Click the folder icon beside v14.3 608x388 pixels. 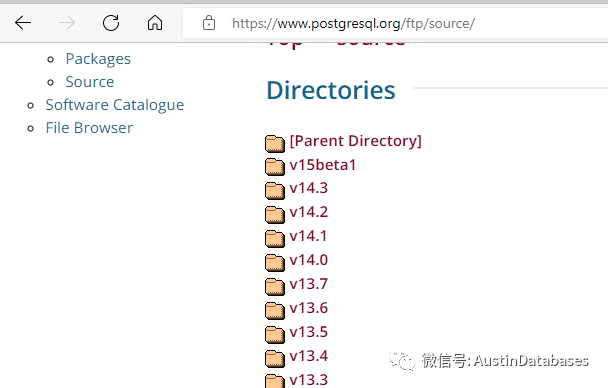point(275,191)
